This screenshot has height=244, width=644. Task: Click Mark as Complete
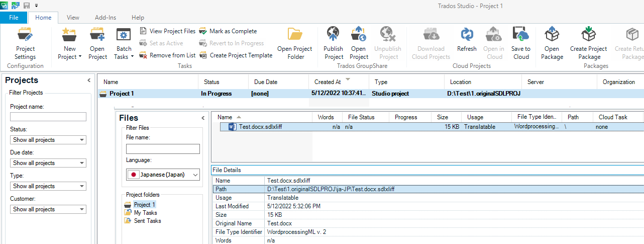point(228,31)
